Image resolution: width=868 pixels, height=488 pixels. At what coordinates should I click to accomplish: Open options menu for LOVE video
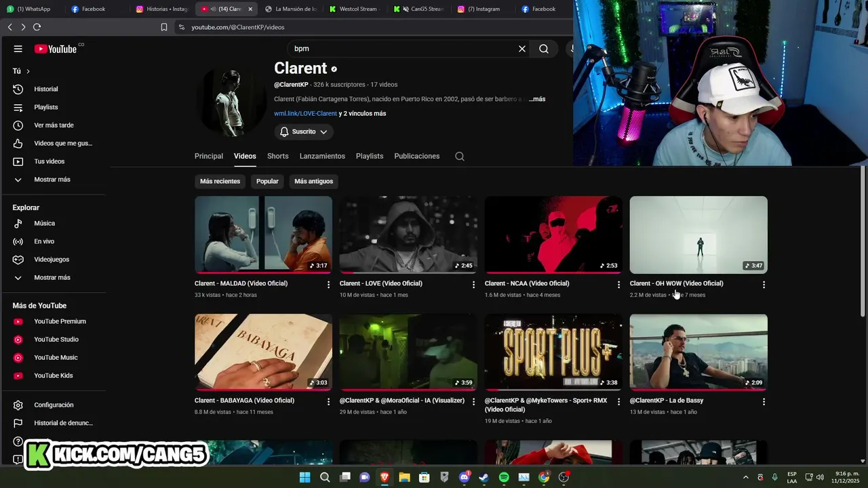point(474,285)
